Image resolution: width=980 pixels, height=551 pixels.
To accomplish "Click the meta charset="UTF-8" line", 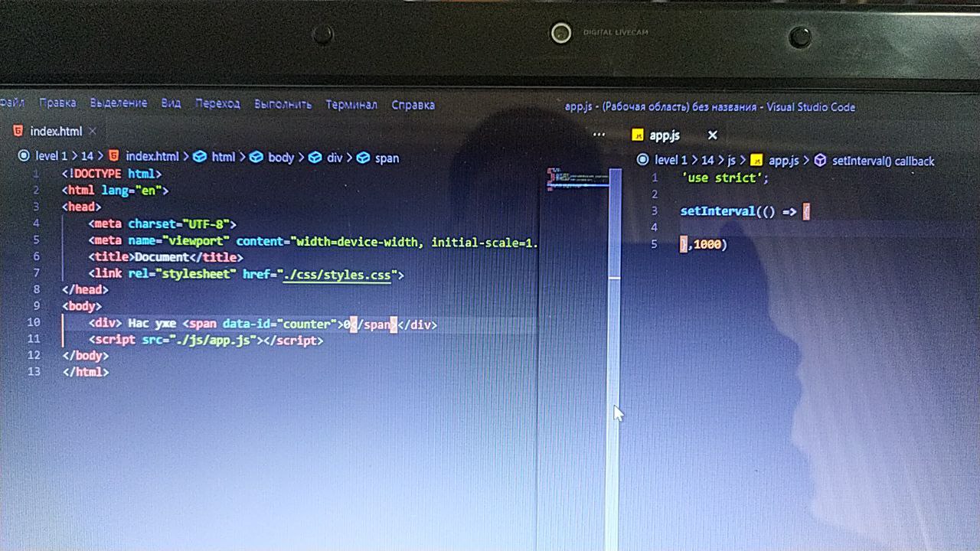I will tap(162, 224).
